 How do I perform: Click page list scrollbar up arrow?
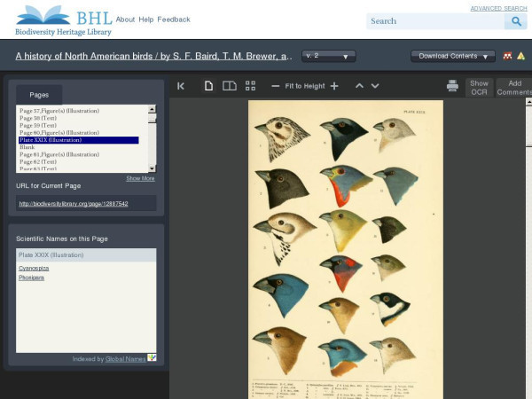click(152, 109)
